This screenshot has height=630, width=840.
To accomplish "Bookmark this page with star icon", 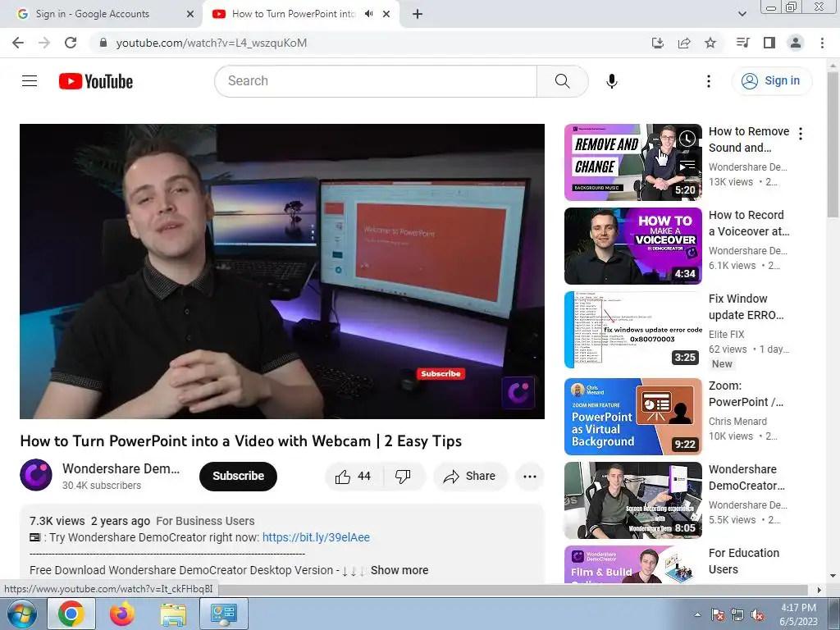I will pyautogui.click(x=710, y=43).
